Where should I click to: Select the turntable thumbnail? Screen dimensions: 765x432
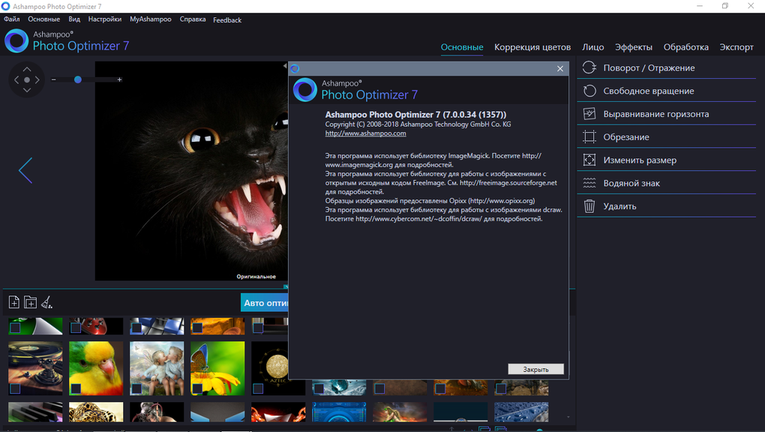[x=35, y=368]
